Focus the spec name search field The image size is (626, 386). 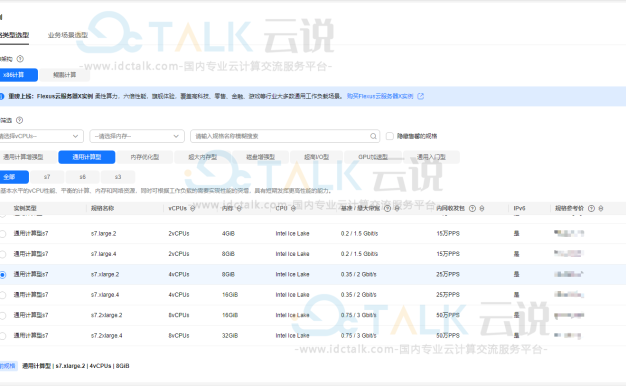click(285, 136)
